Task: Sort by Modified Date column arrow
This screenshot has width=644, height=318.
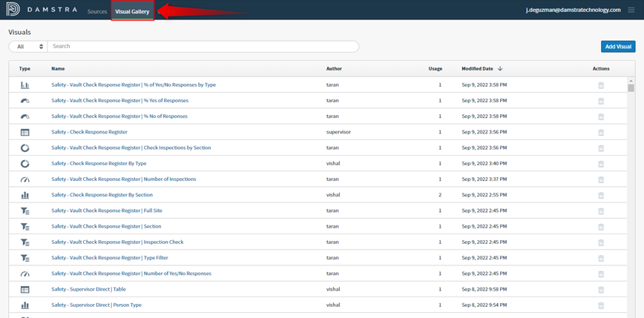Action: coord(500,68)
